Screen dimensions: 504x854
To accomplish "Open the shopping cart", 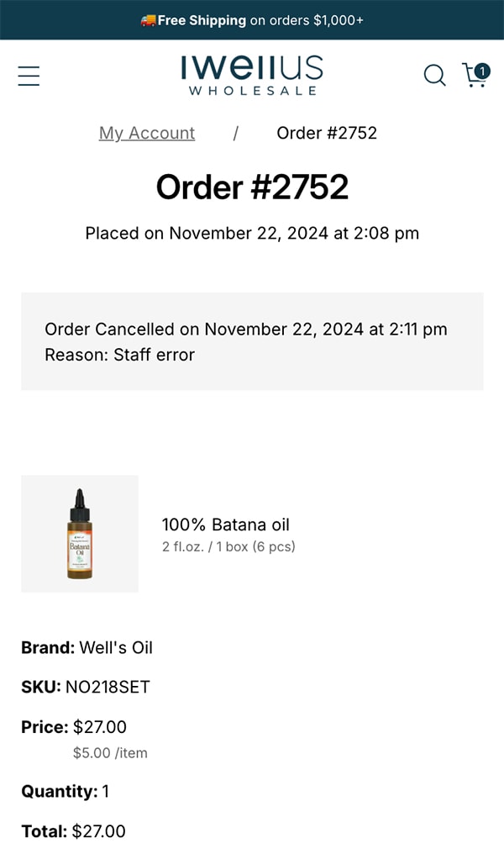I will coord(473,76).
